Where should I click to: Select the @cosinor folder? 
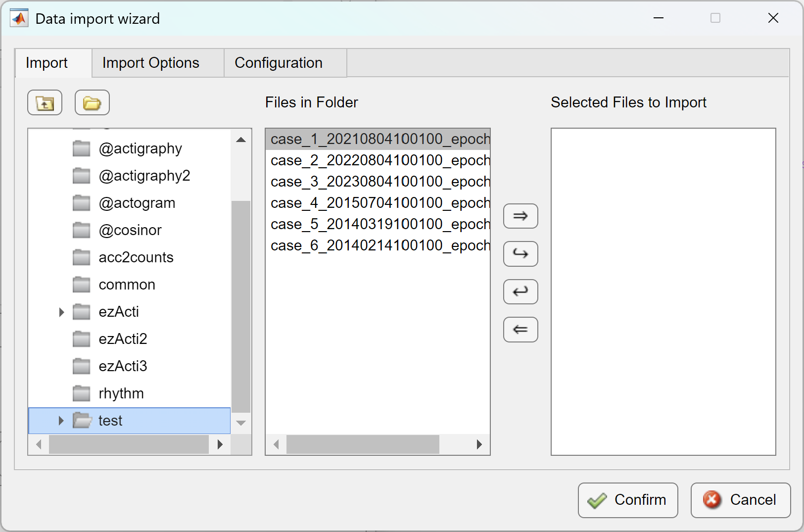click(x=129, y=230)
